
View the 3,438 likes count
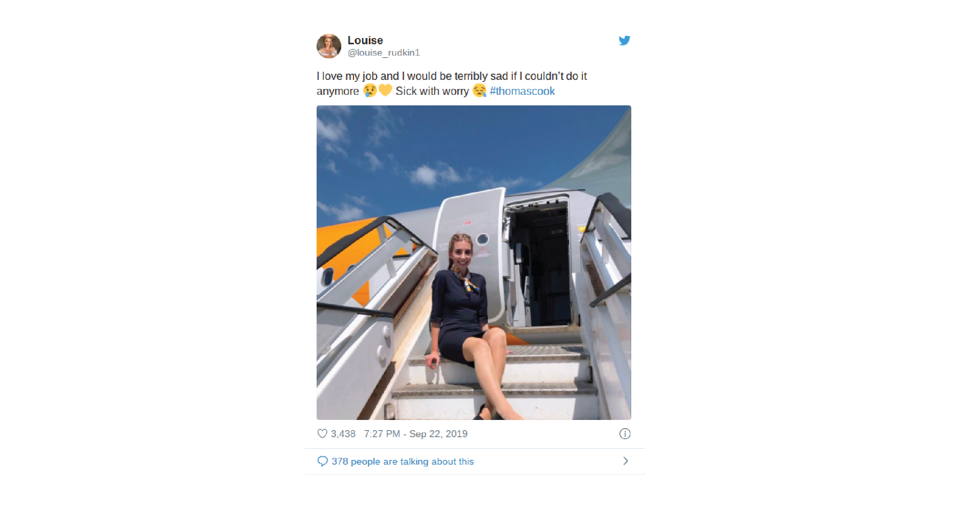(x=343, y=434)
